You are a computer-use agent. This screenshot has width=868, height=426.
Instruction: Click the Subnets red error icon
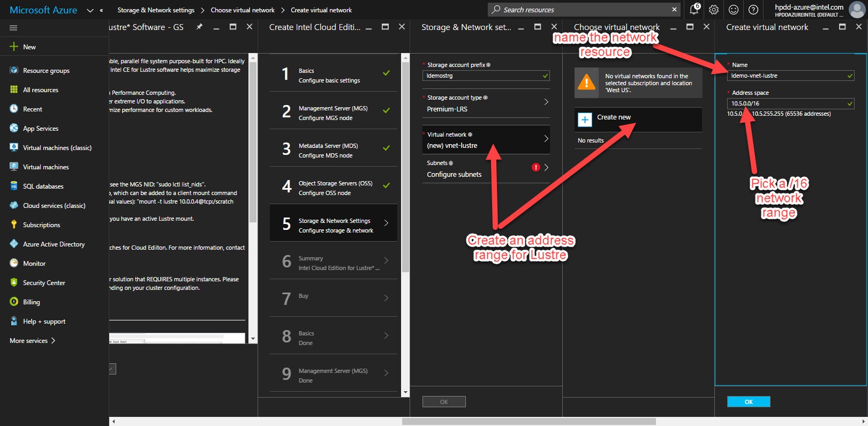point(535,167)
